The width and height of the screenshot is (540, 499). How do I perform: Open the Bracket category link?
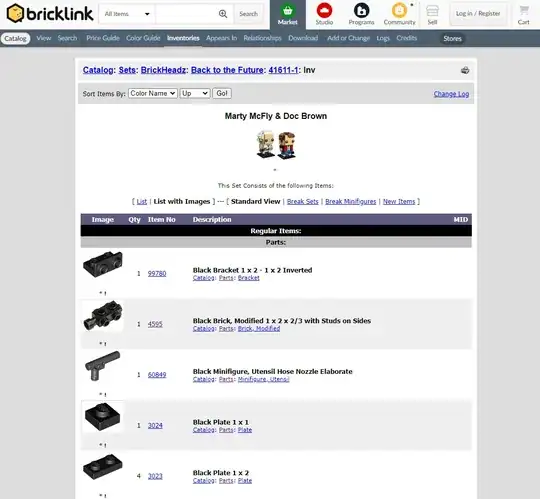(248, 278)
